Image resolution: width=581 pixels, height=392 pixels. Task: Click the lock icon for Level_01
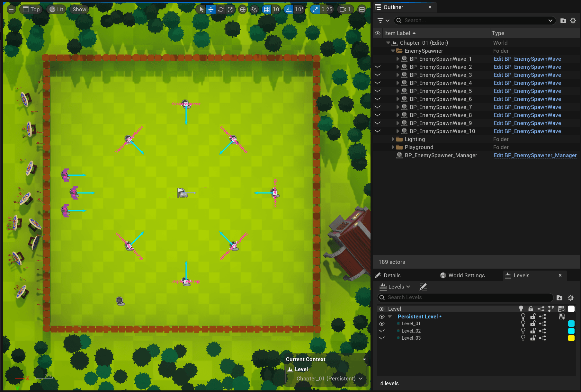(x=533, y=324)
